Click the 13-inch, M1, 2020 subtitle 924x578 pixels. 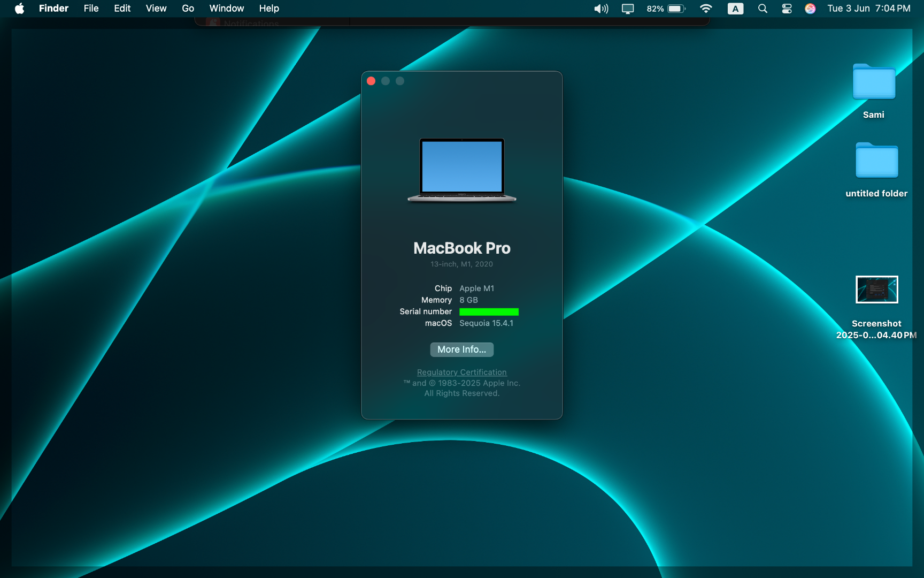(x=461, y=264)
